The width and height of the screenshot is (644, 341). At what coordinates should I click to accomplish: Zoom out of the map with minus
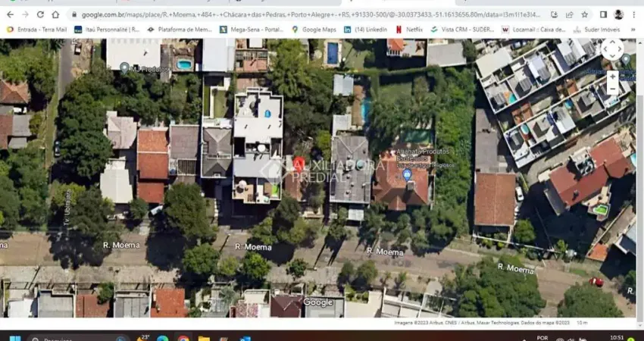[612, 89]
